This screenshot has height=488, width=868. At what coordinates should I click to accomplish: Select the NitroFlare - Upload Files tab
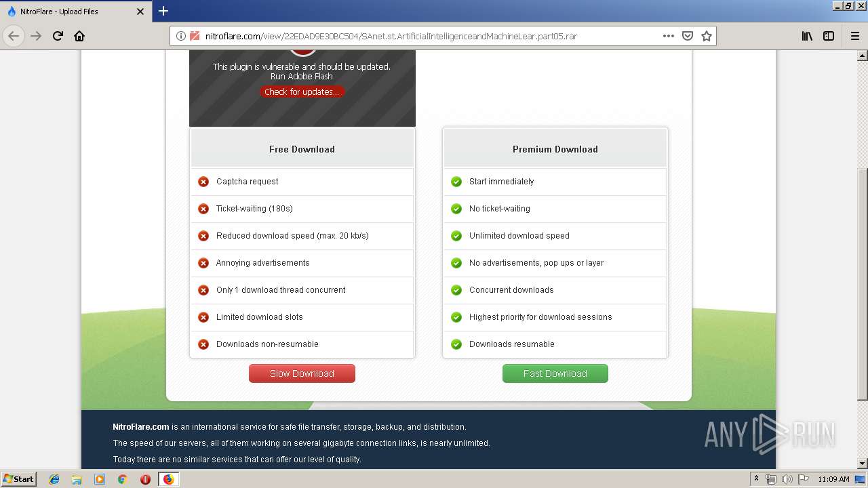76,12
